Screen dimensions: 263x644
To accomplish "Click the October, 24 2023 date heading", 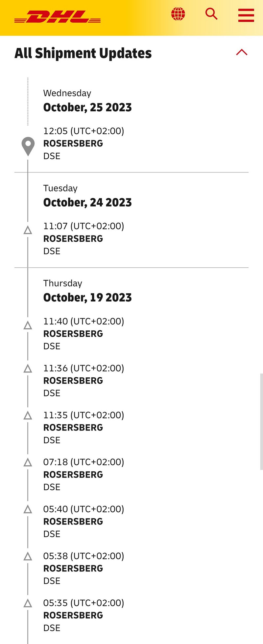I will click(87, 202).
